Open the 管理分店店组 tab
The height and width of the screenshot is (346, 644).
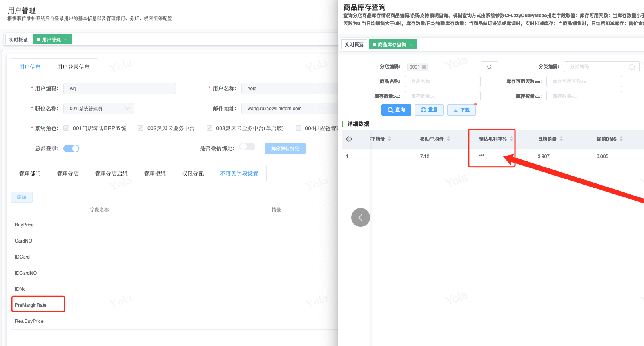click(111, 174)
